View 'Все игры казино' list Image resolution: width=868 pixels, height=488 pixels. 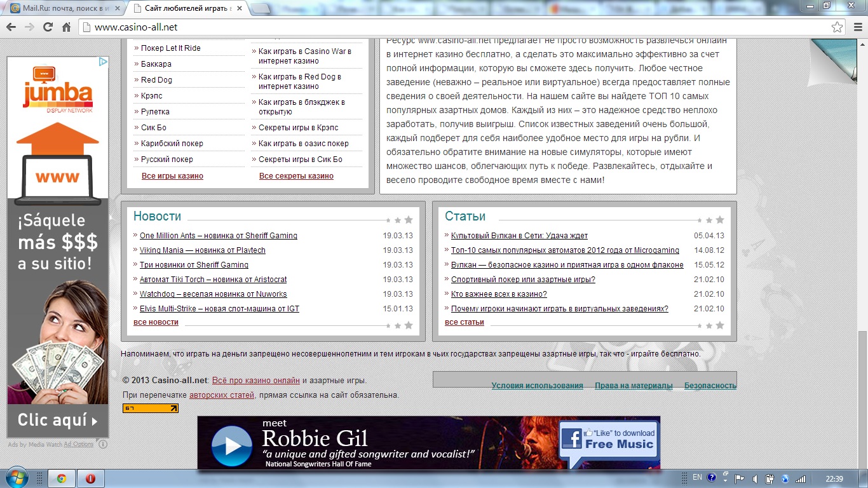172,176
